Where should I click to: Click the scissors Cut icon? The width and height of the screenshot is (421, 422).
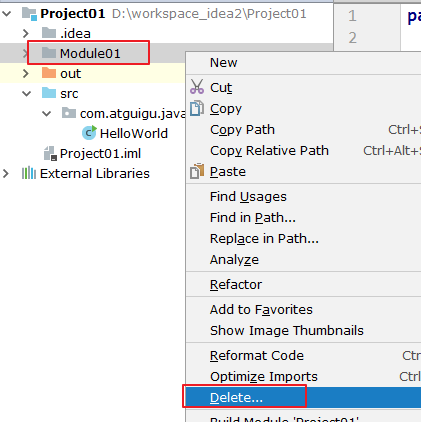click(x=197, y=87)
